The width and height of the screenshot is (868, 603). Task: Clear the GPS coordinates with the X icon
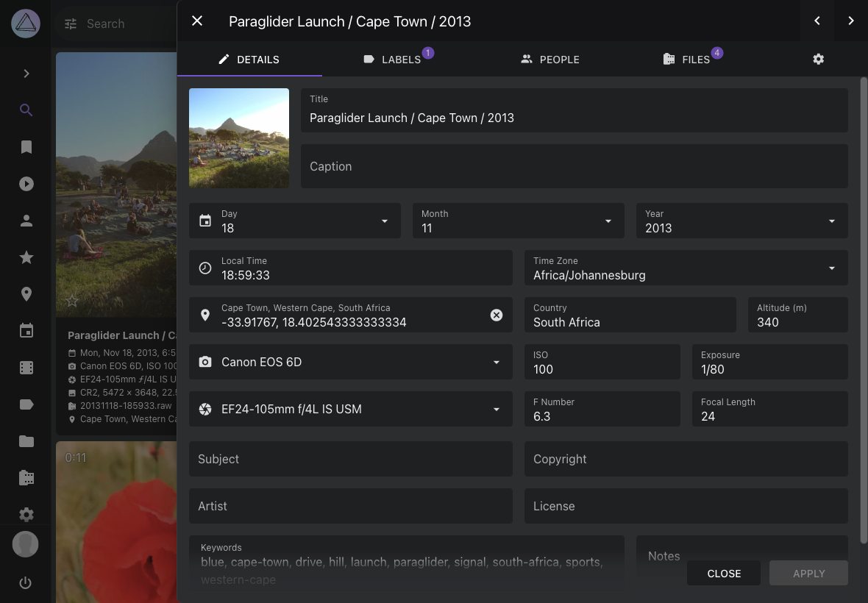click(x=497, y=315)
